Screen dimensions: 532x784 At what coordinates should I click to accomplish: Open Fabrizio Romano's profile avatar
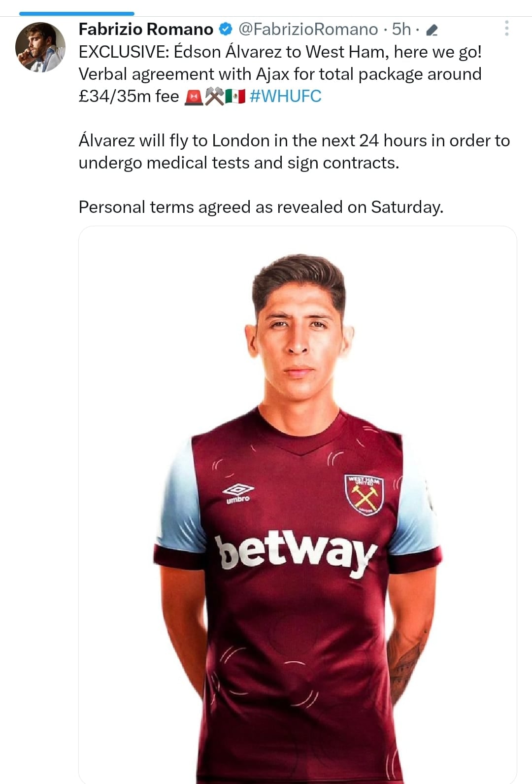click(x=40, y=47)
